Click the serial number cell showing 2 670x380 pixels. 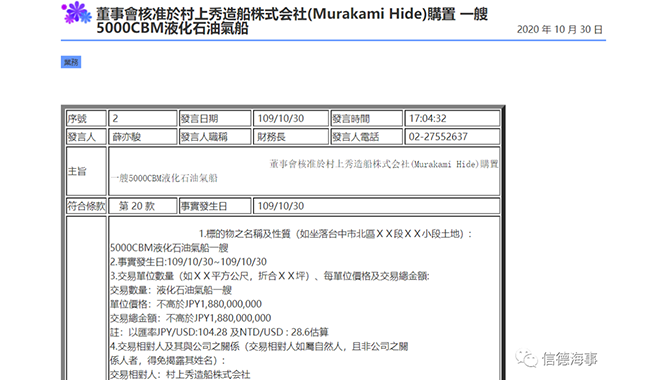click(x=142, y=118)
